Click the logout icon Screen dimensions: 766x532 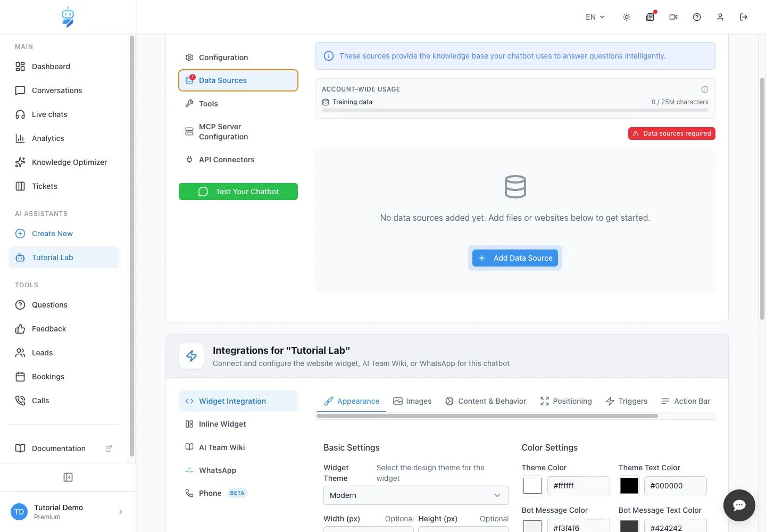(744, 17)
